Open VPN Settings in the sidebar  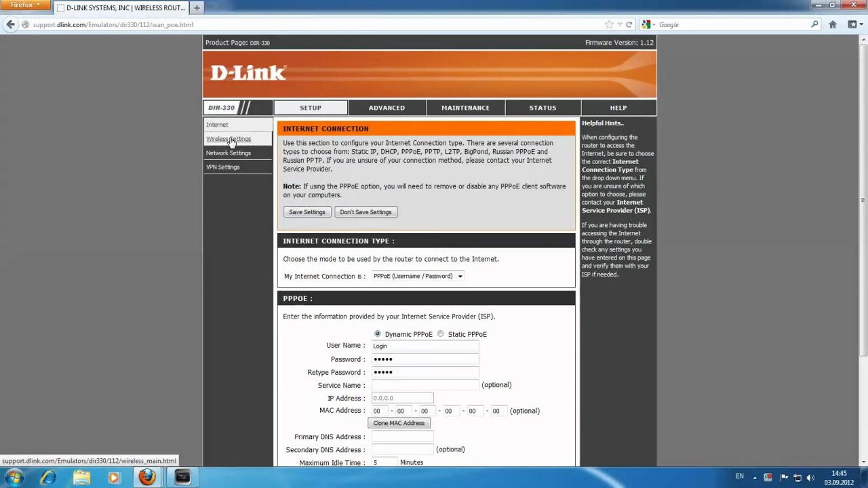223,167
